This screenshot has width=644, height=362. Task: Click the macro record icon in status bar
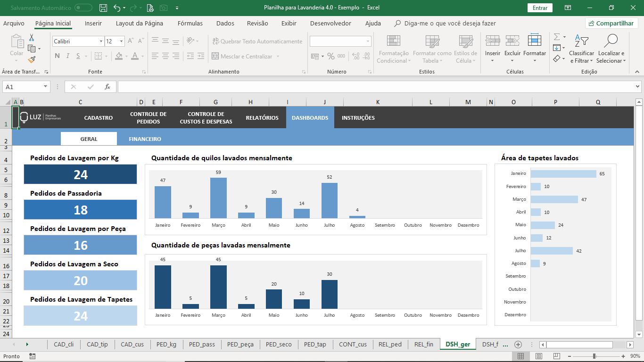pos(32,356)
